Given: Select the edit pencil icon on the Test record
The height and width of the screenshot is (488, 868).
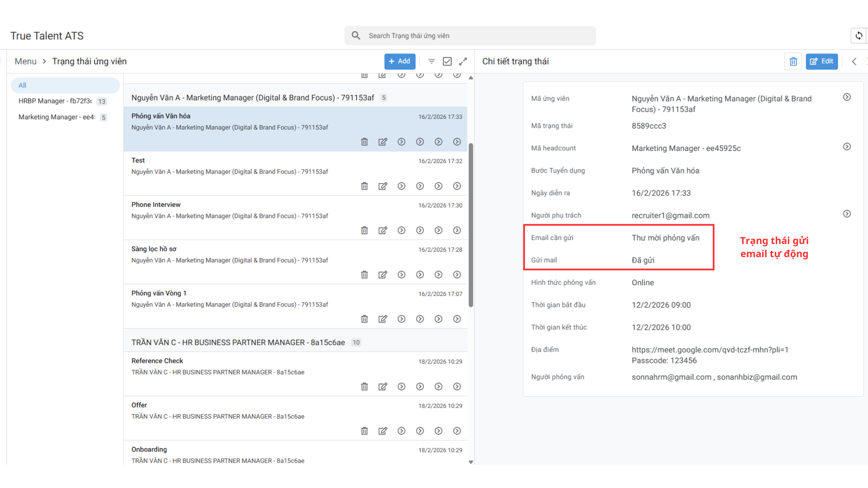Looking at the screenshot, I should point(382,186).
